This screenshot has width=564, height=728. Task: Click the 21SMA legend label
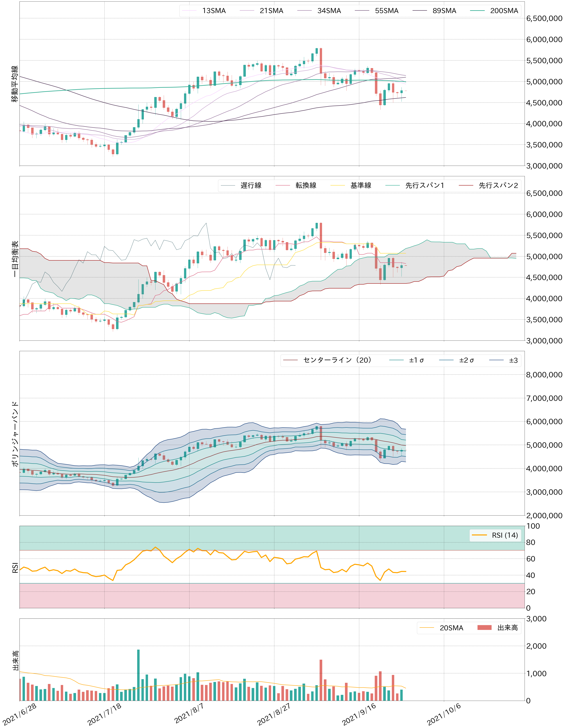tap(271, 11)
